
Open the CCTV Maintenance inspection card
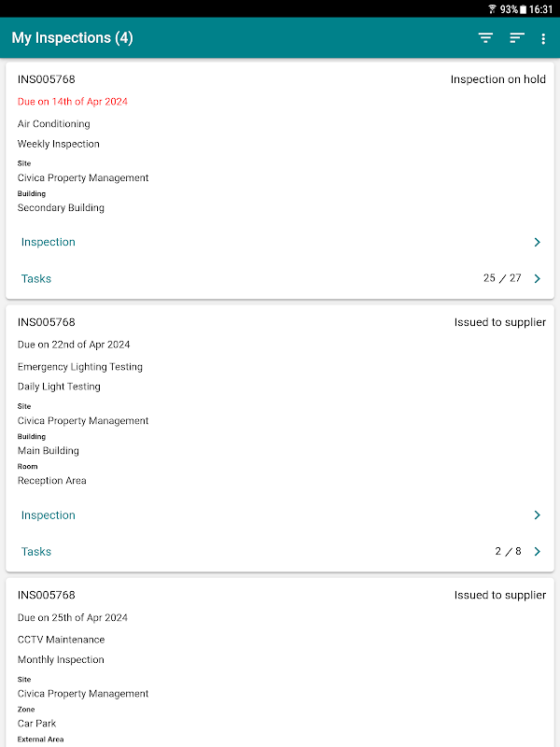(x=280, y=662)
